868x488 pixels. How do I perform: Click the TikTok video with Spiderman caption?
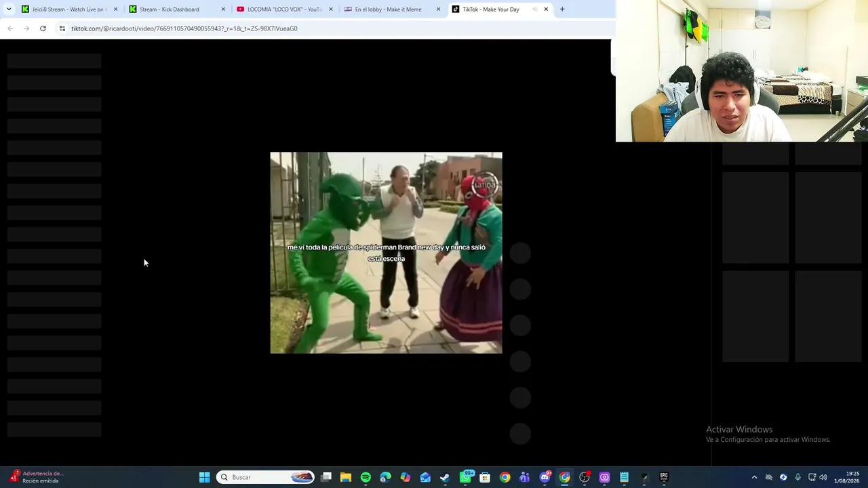pyautogui.click(x=386, y=252)
